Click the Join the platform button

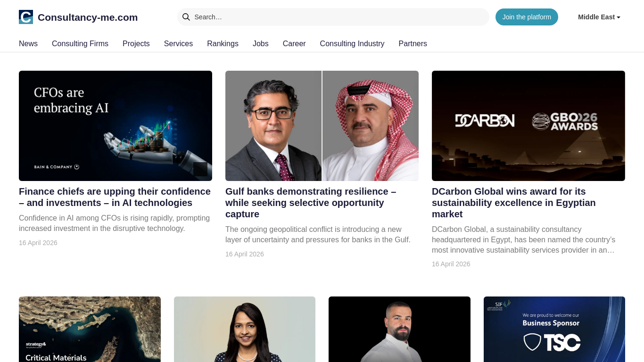coord(527,17)
